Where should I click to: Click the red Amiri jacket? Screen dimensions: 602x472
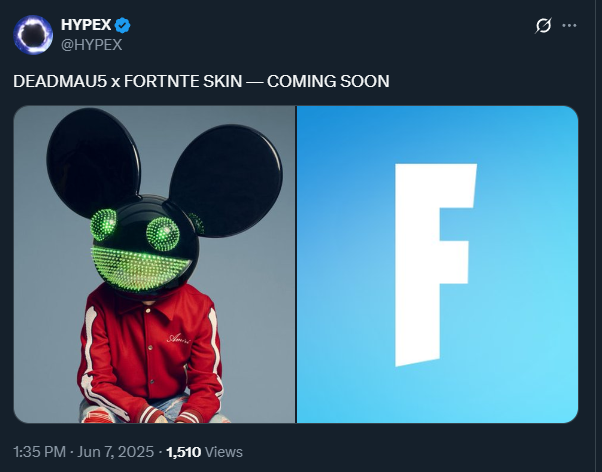coord(150,351)
